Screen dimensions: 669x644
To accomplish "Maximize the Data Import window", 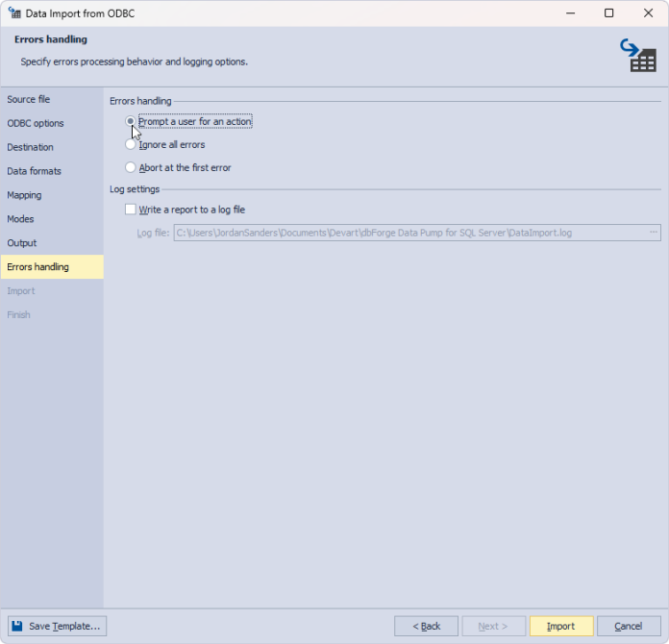I will pos(609,13).
